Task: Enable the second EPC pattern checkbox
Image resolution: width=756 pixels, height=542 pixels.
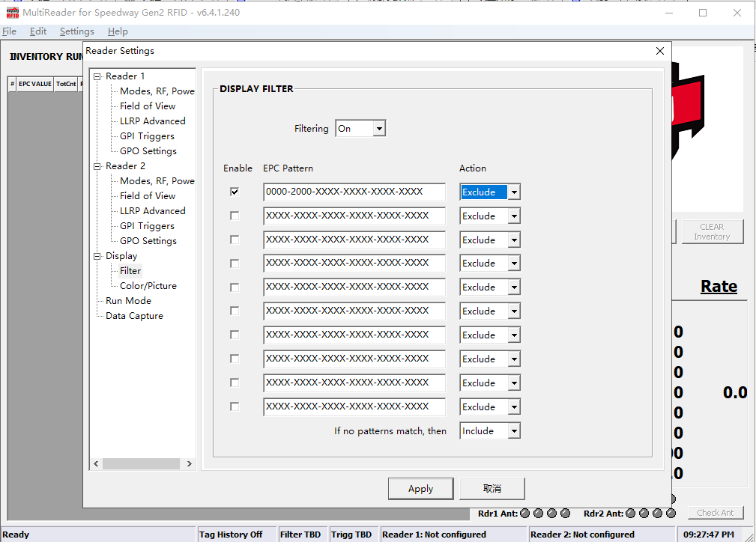Action: point(235,216)
